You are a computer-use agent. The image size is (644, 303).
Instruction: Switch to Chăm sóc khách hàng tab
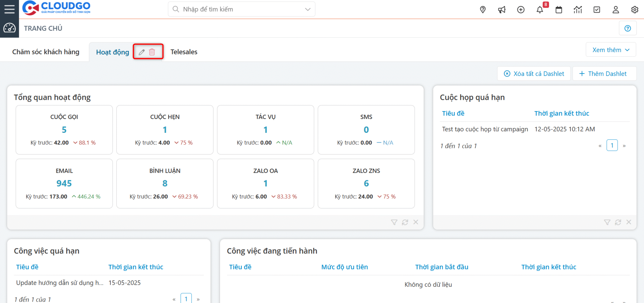(46, 52)
